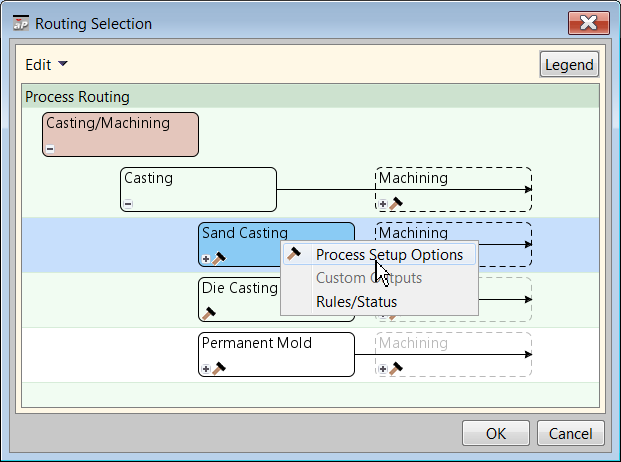Confirm routing with OK button
621x462 pixels.
pyautogui.click(x=496, y=433)
